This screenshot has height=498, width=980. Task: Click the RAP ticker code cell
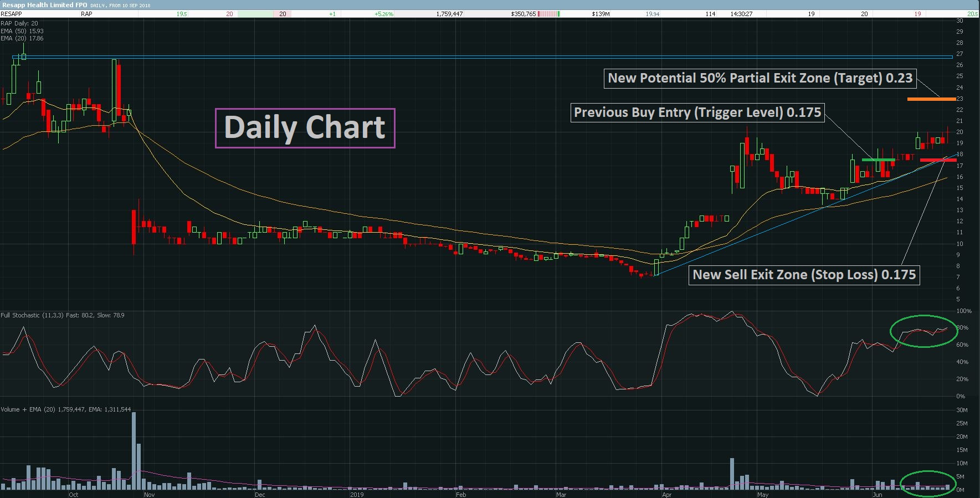pos(86,14)
